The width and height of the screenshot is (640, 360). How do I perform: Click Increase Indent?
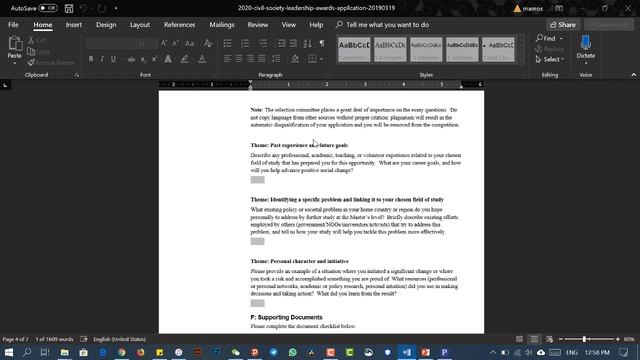[x=293, y=43]
